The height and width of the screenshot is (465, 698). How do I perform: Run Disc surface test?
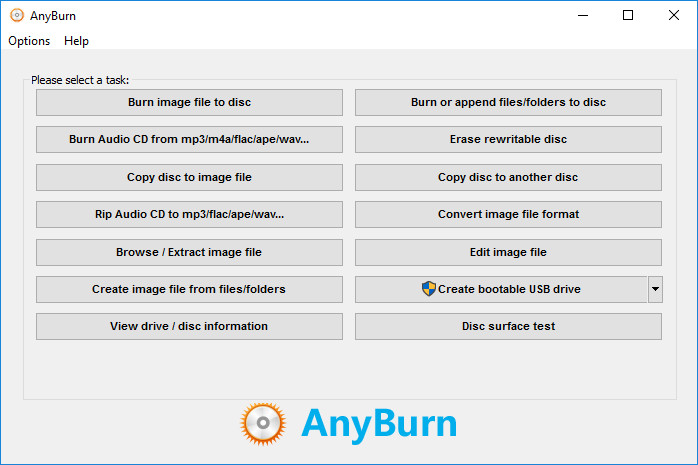508,326
